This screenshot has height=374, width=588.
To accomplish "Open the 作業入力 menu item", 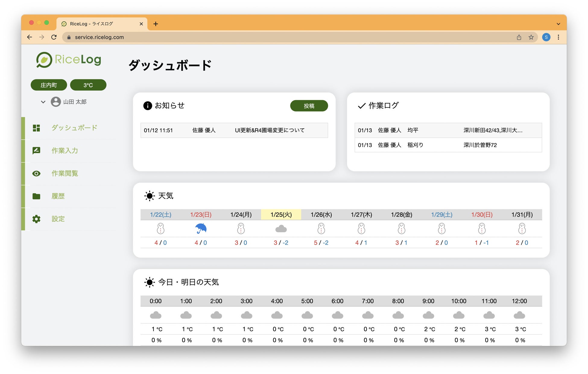I will click(65, 151).
